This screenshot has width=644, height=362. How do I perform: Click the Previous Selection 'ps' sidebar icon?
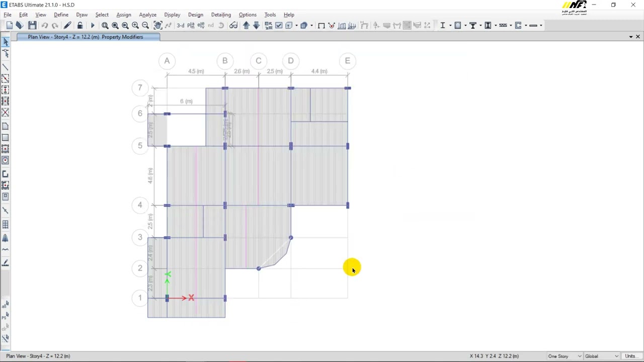coord(6,316)
